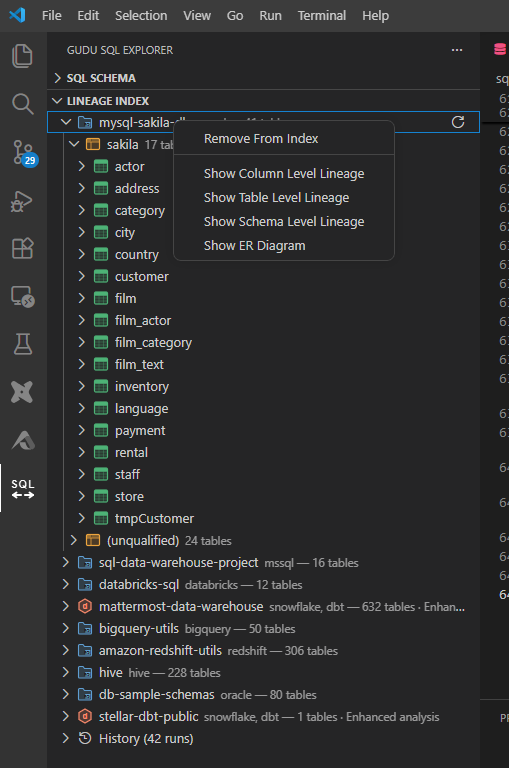Open the Testing flask view

(x=23, y=344)
